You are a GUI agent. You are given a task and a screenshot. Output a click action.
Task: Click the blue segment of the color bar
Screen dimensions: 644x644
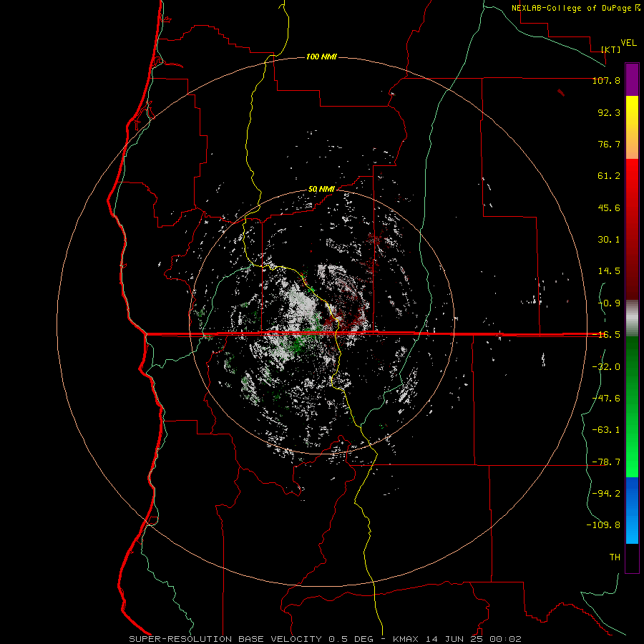pyautogui.click(x=632, y=510)
